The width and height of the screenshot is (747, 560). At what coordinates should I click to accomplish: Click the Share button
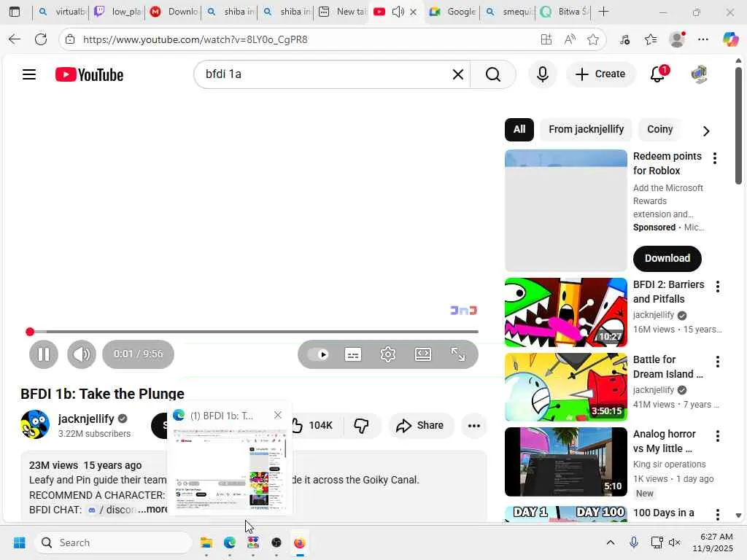[x=420, y=425]
